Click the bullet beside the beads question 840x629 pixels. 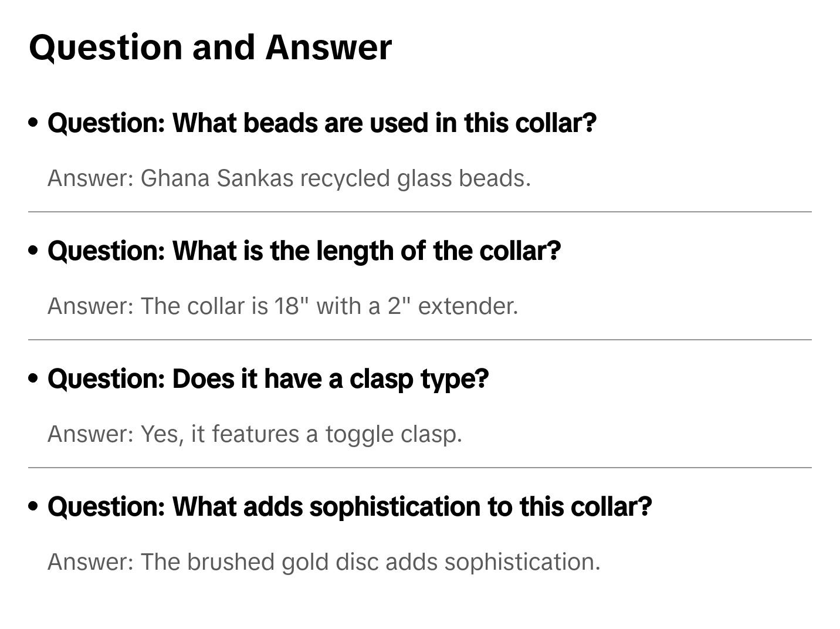[x=33, y=123]
